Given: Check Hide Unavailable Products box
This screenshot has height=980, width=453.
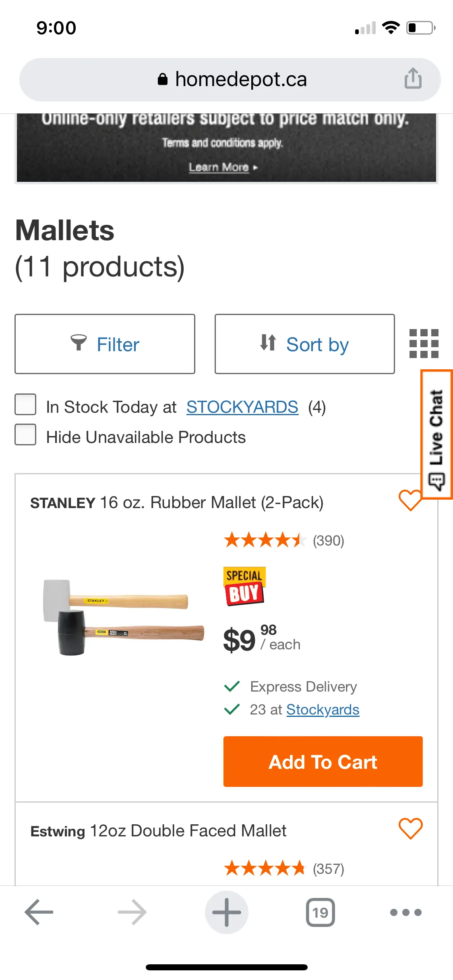Looking at the screenshot, I should (x=25, y=435).
